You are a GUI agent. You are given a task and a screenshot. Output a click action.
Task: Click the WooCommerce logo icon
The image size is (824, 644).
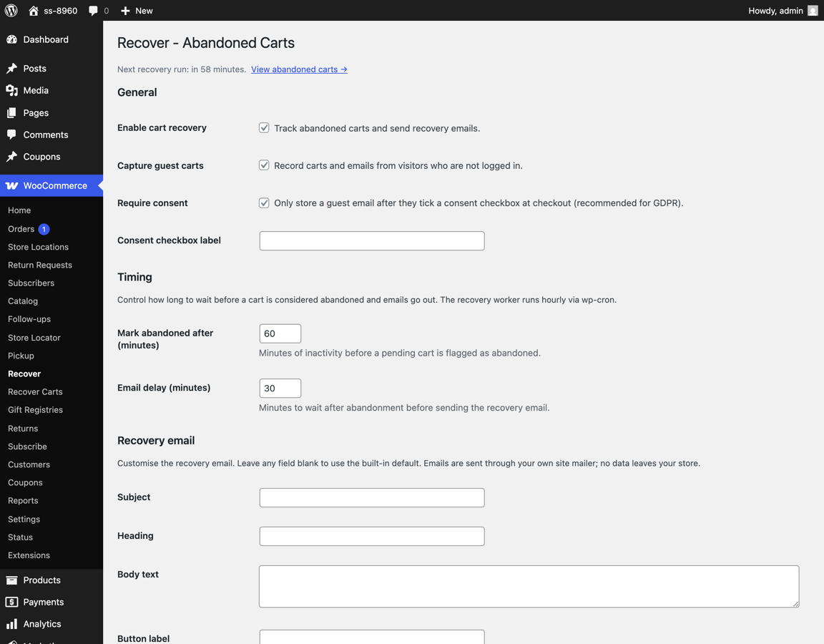tap(11, 185)
